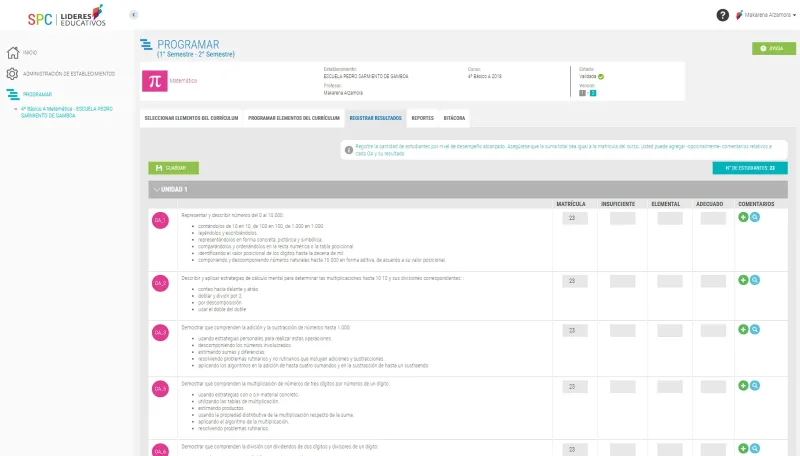Viewport: 800px width, 456px height.
Task: Click the OA_2 pink badge
Action: (x=160, y=283)
